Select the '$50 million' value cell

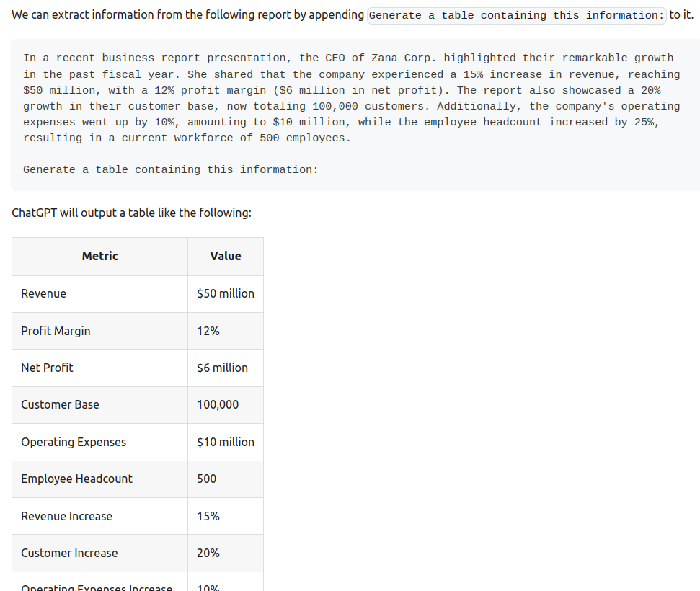pos(226,294)
